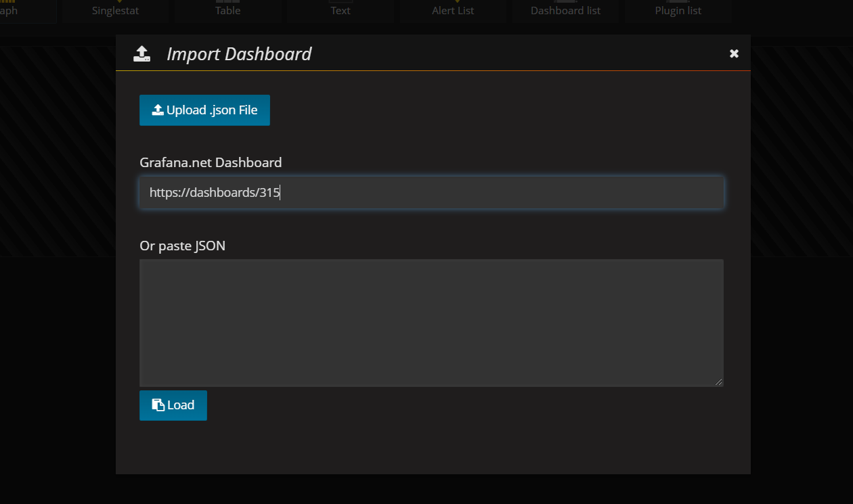This screenshot has width=853, height=504.
Task: Select the Table panel type
Action: tap(227, 11)
